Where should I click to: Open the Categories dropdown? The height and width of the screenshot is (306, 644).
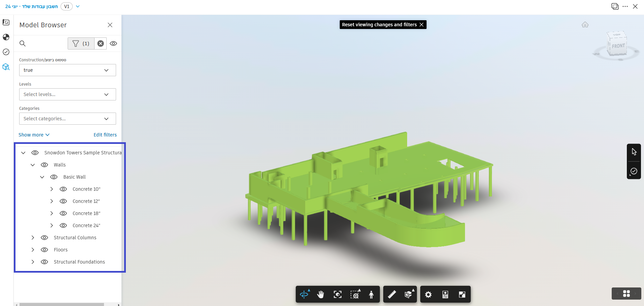[x=67, y=119]
